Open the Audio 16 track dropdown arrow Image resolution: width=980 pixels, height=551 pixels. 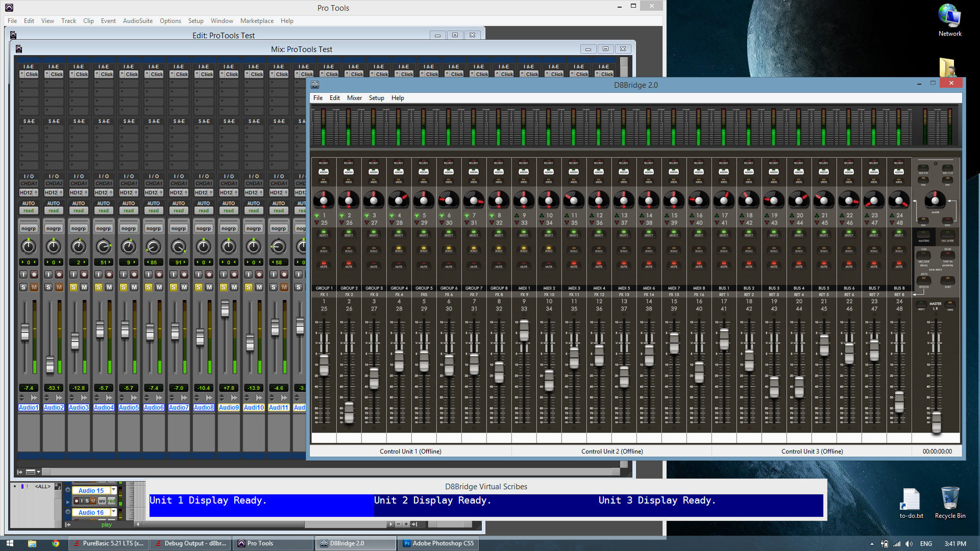(x=113, y=512)
